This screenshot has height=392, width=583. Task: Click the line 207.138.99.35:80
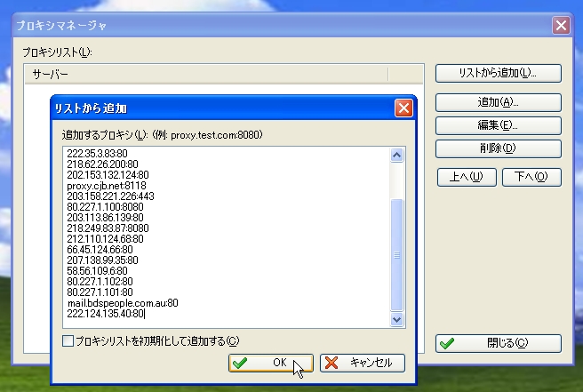[x=102, y=260]
